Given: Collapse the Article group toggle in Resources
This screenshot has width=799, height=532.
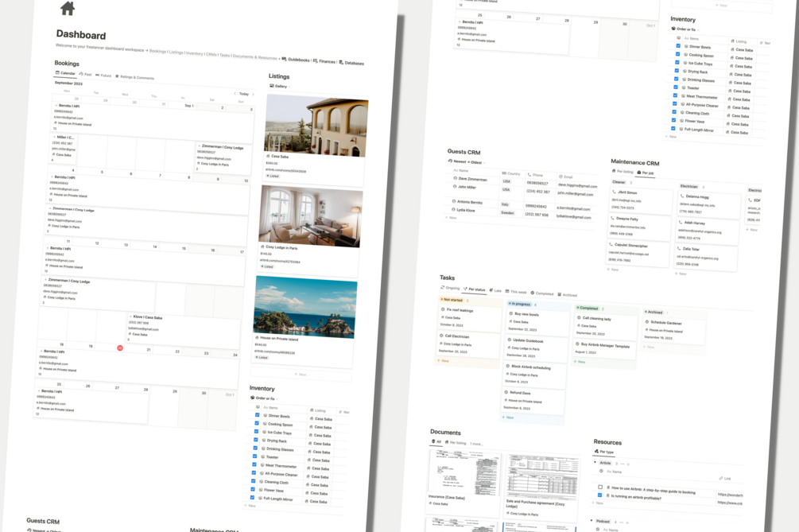Looking at the screenshot, I should pos(595,462).
